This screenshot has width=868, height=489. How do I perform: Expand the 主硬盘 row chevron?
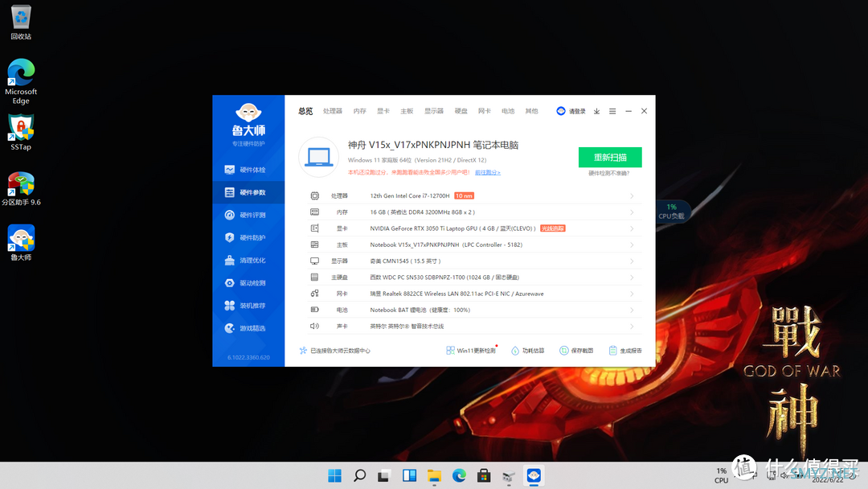click(631, 277)
